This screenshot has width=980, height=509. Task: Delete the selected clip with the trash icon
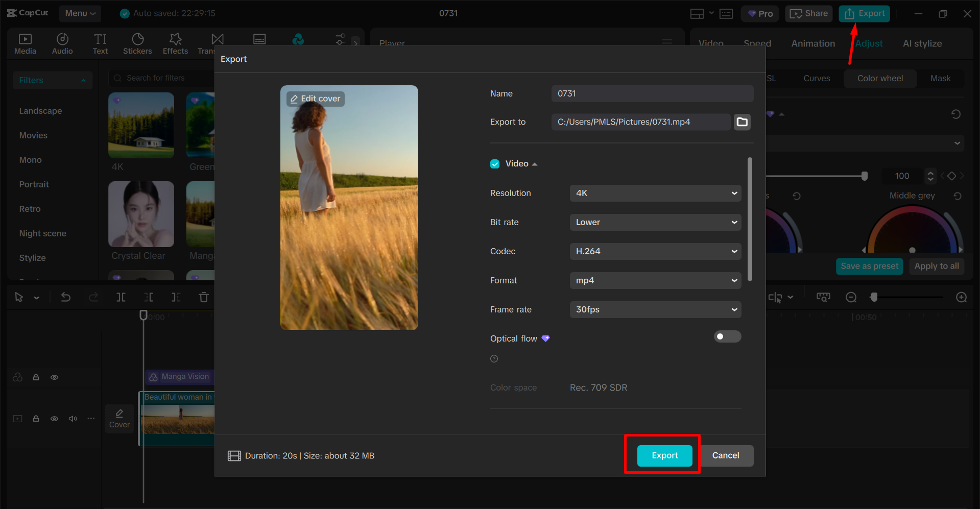[203, 297]
